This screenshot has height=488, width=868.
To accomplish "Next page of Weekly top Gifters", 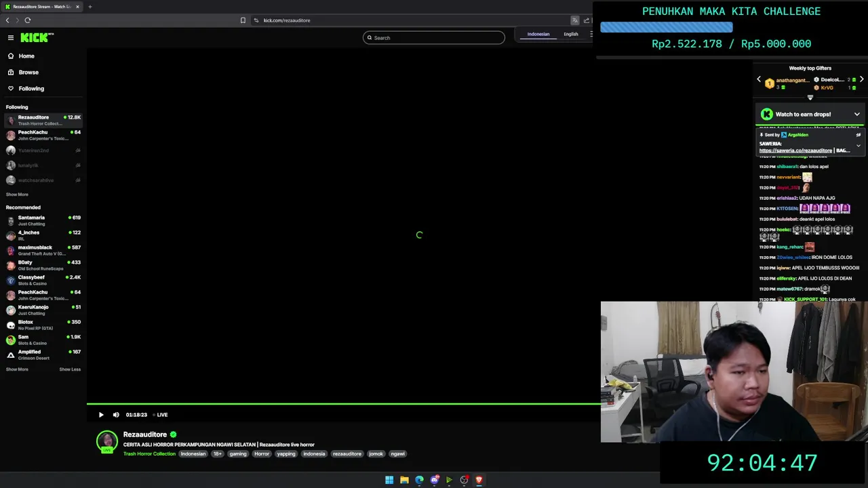I will click(861, 79).
